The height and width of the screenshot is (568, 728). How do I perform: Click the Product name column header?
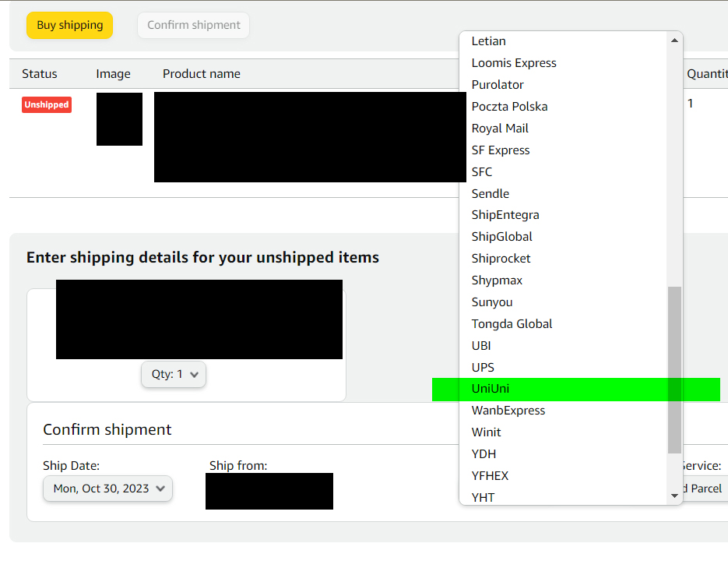(x=202, y=74)
